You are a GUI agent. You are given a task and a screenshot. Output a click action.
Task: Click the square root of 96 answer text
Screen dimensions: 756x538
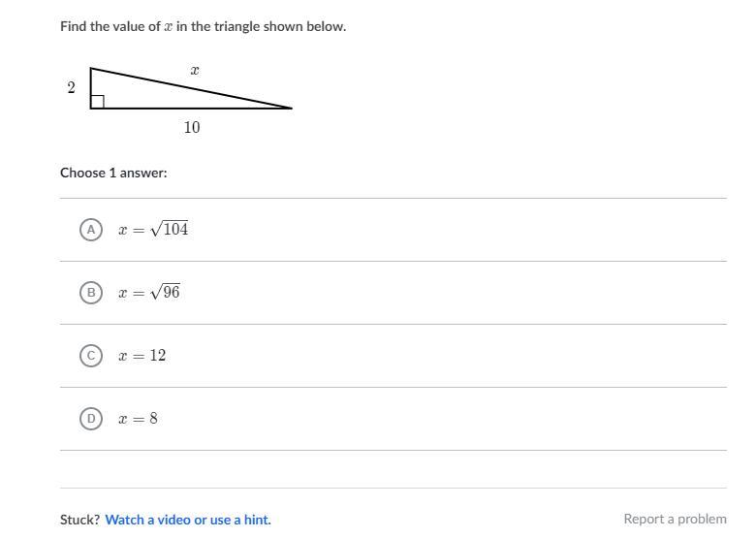click(x=149, y=293)
